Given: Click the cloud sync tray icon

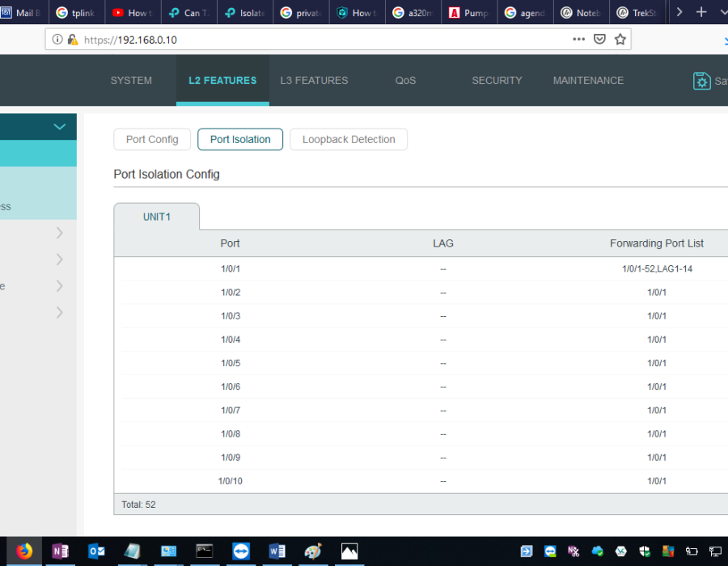Looking at the screenshot, I should [597, 551].
